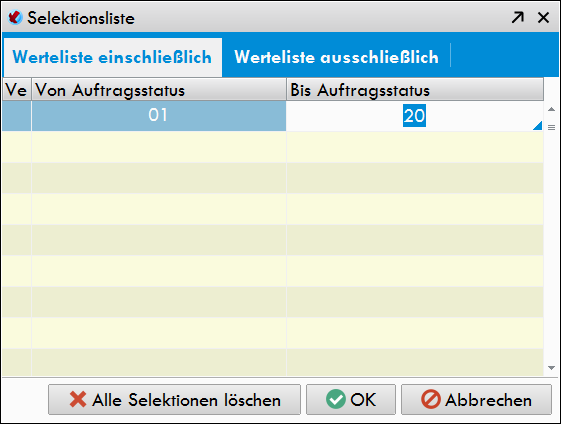The image size is (561, 424).
Task: Click the Bis Auftragsstatus field with 20
Action: coord(414,116)
